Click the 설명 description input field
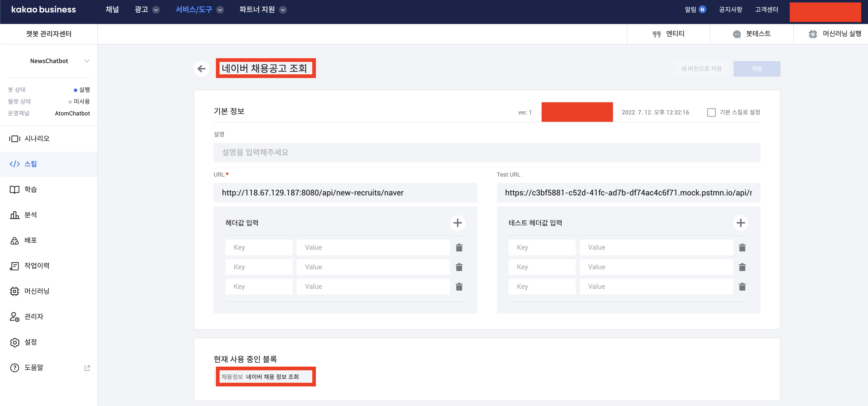The width and height of the screenshot is (868, 406). 486,152
